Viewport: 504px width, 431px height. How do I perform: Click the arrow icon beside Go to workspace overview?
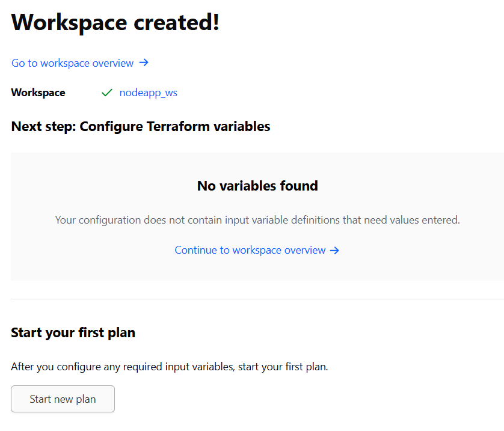click(144, 63)
